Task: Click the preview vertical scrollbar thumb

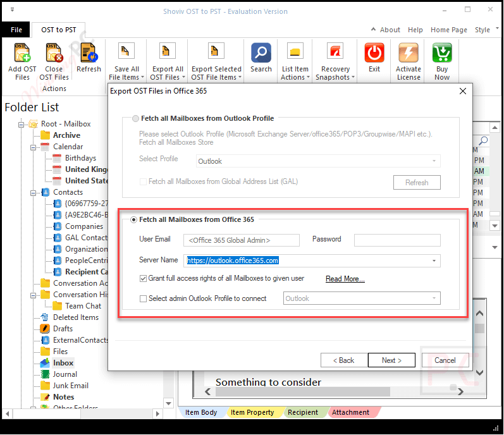Action: pos(479,328)
